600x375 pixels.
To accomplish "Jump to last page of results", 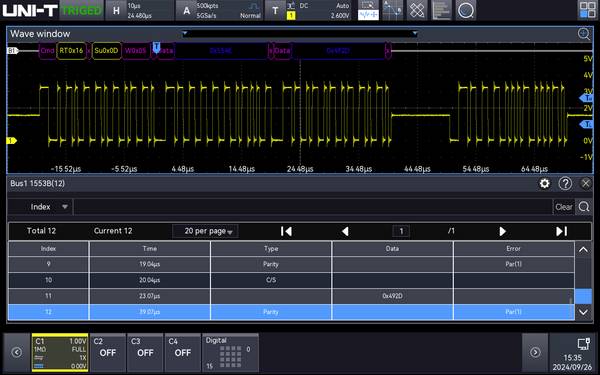I will pyautogui.click(x=561, y=231).
